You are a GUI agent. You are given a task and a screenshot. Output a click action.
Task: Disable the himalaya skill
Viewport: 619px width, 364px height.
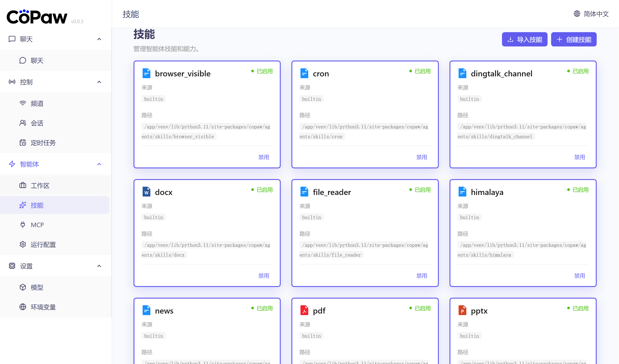[x=579, y=276]
